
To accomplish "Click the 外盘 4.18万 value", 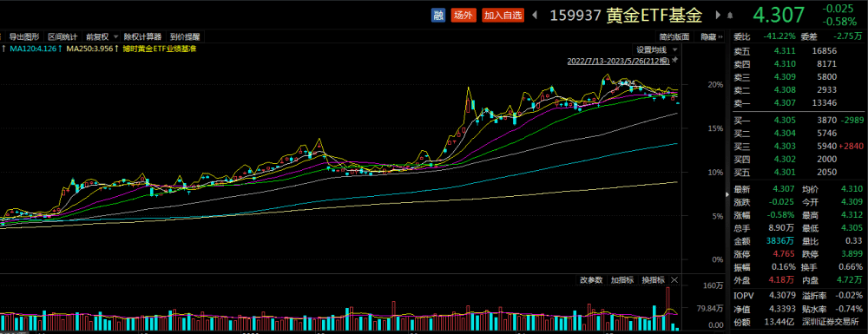I will tap(781, 280).
